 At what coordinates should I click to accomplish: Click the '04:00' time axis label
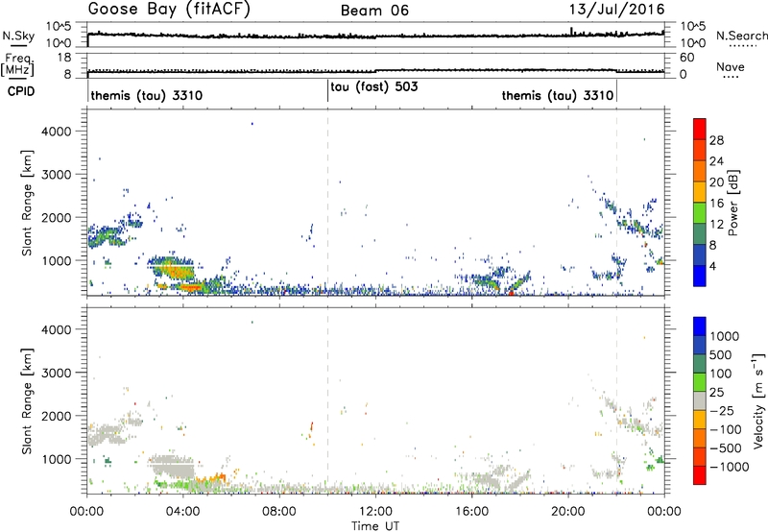(183, 512)
